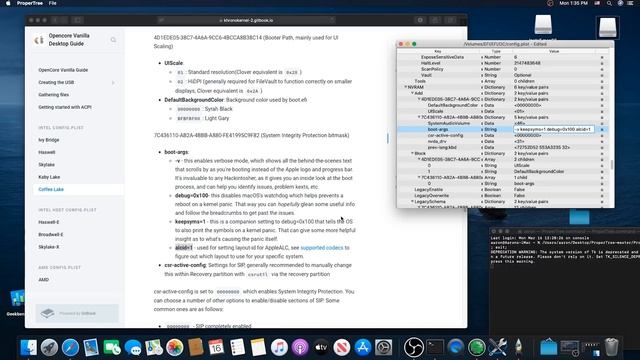Click the Key column header in ProperTree
This screenshot has width=640, height=360.
tap(438, 51)
